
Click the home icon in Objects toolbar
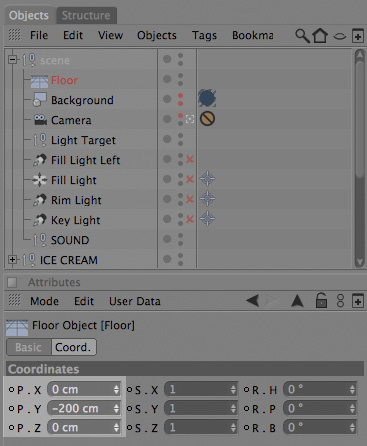click(x=320, y=36)
